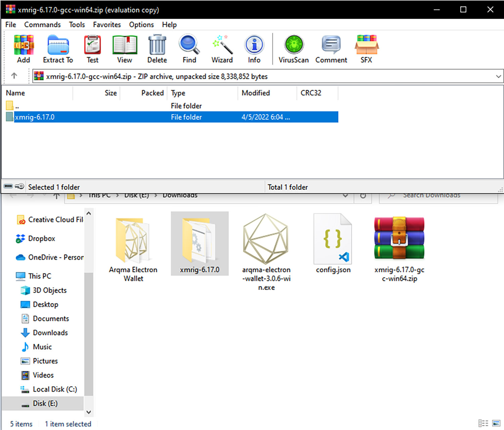Open Pictures in Explorer sidebar
This screenshot has width=504, height=430.
pos(39,361)
